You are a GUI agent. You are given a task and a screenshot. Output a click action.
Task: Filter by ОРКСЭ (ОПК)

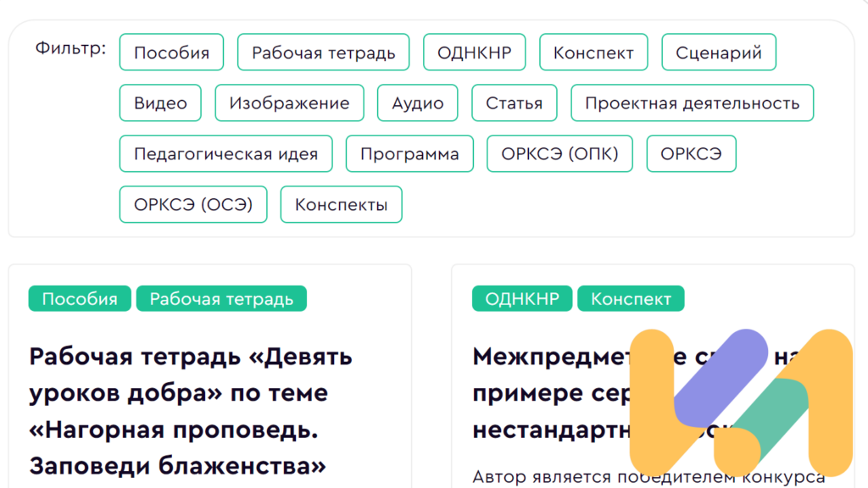point(559,154)
